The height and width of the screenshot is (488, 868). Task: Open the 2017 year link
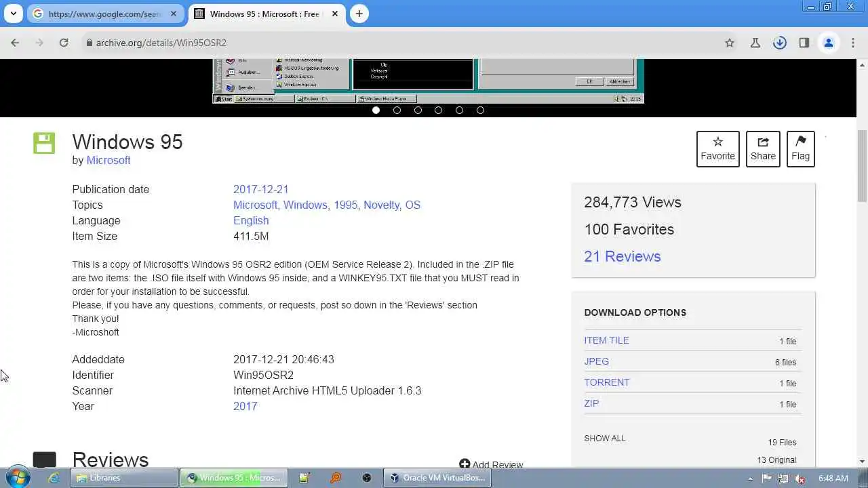245,406
